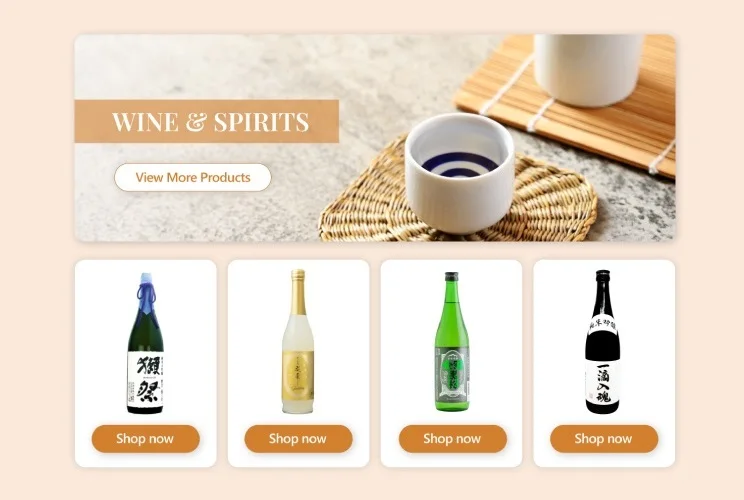Click the woven straw coaster in banner
Viewport: 744px width, 500px height.
point(458,199)
